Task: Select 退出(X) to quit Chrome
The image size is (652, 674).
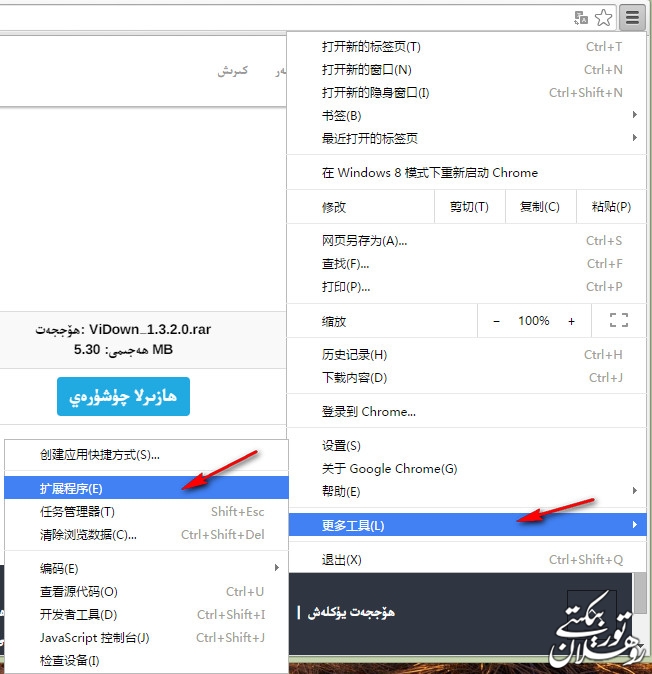Action: coord(467,560)
